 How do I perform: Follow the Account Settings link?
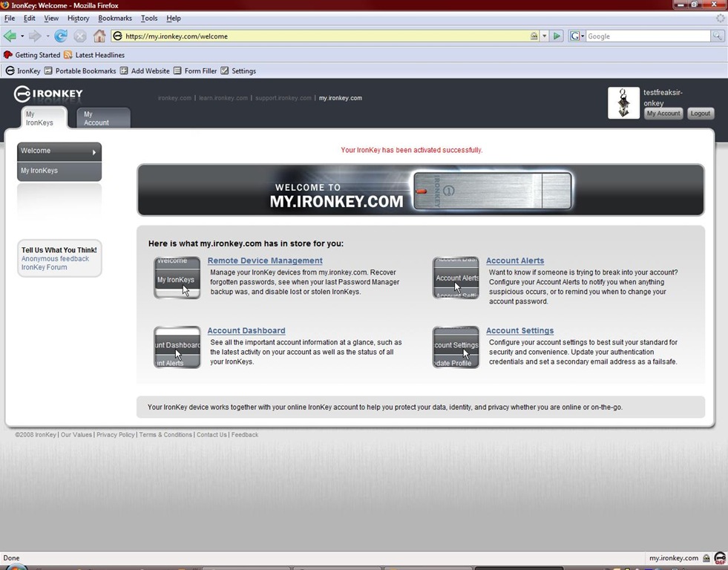(x=519, y=331)
